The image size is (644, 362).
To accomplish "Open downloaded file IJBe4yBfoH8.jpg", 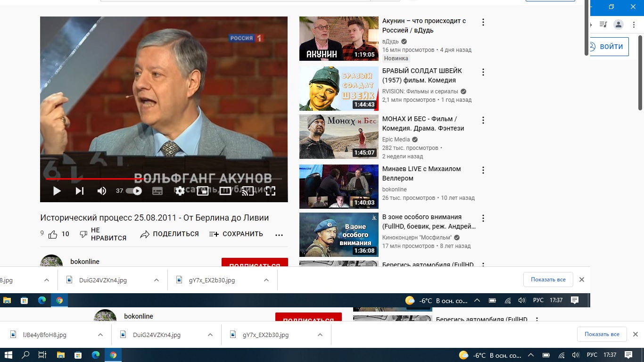I will click(x=45, y=335).
